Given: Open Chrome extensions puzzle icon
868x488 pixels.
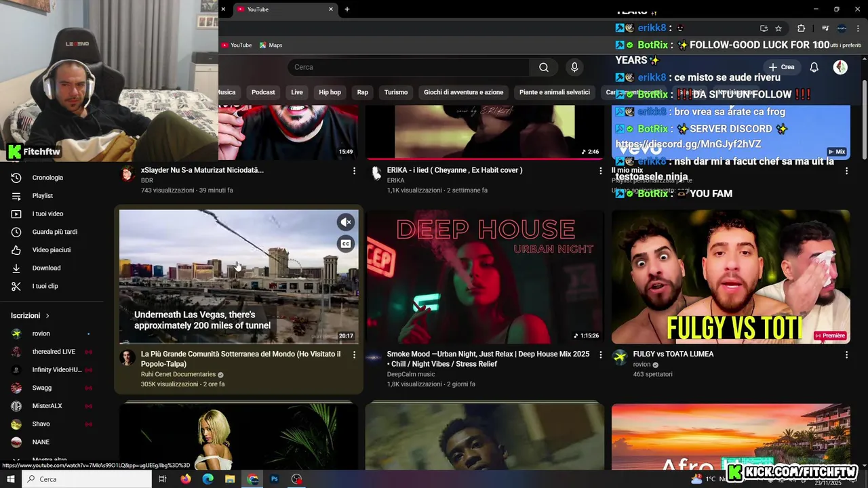Looking at the screenshot, I should pos(801,28).
